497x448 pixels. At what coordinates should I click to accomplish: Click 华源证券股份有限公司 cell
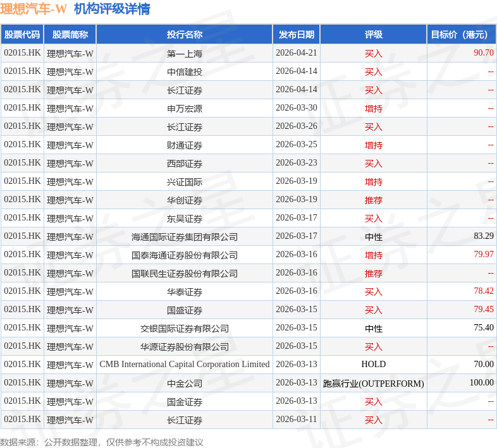tap(185, 347)
